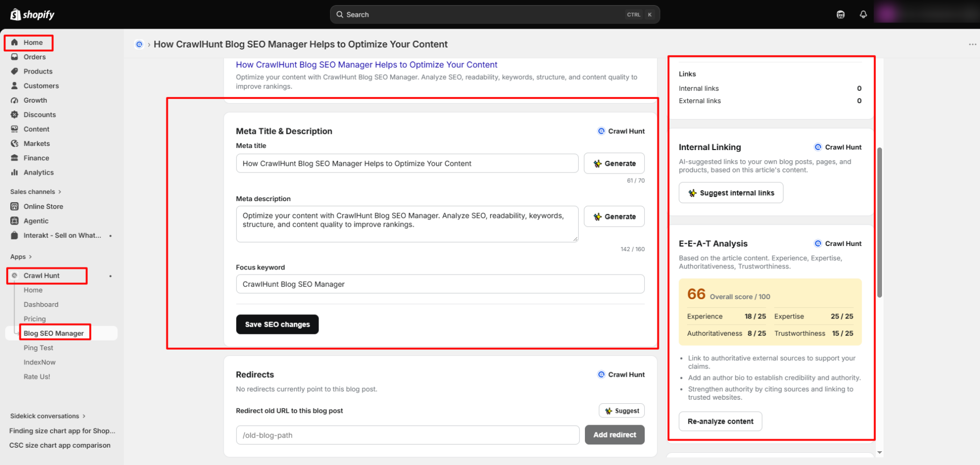Click Save SEO changes
Viewport: 980px width, 465px height.
click(x=277, y=325)
